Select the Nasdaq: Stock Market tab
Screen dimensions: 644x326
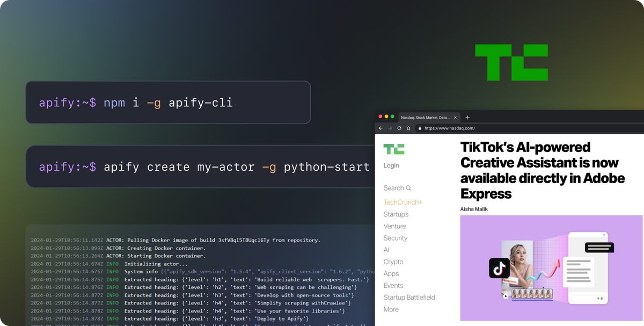pos(427,117)
